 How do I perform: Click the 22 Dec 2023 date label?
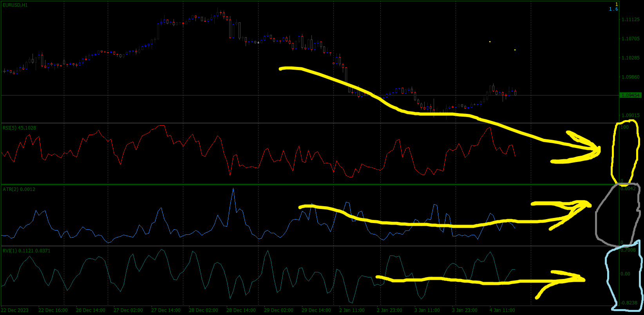click(15, 310)
